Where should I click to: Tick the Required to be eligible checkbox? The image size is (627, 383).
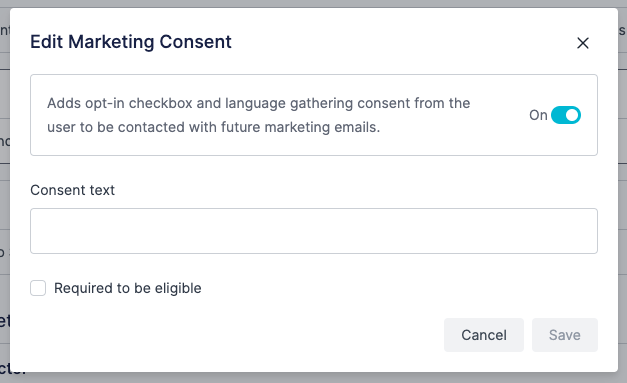pos(38,288)
